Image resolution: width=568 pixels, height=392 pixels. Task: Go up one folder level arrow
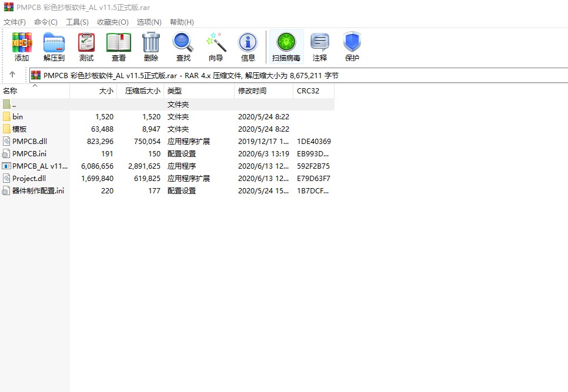[12, 74]
